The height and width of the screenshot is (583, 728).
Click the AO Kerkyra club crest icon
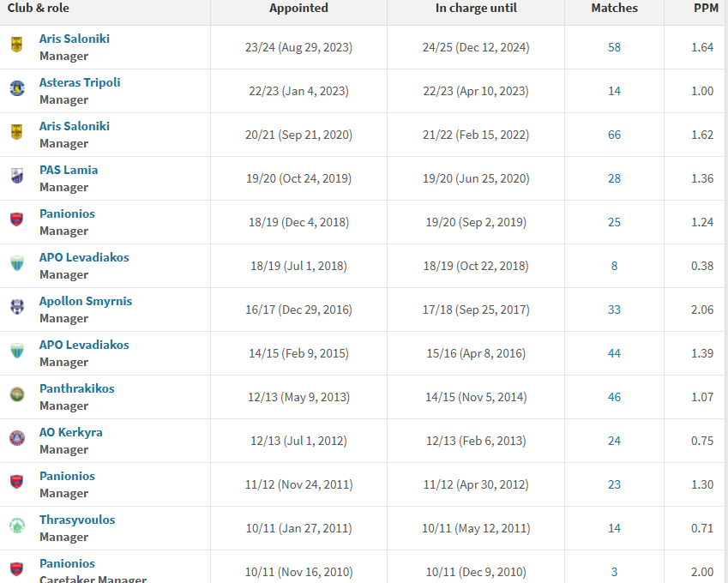[17, 438]
